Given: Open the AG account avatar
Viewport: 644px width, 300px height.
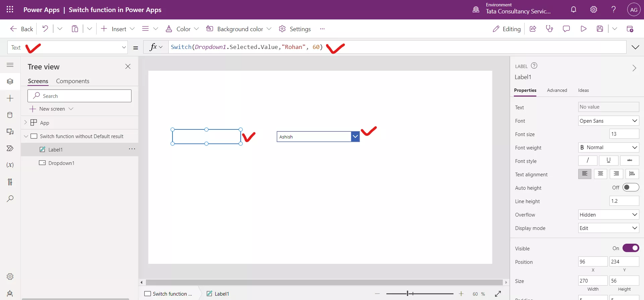Looking at the screenshot, I should pos(634,10).
